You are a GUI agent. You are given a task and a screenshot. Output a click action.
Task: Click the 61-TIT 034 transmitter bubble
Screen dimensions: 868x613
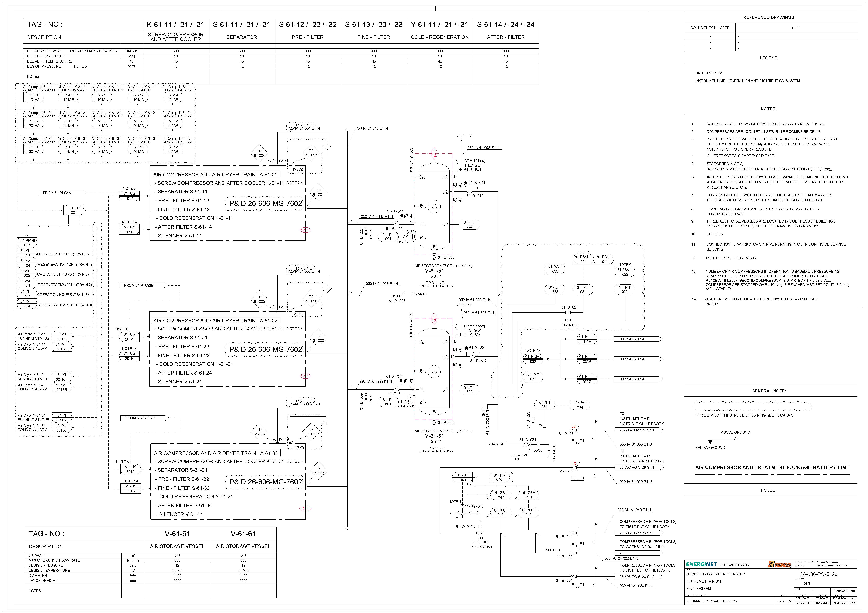click(x=544, y=405)
